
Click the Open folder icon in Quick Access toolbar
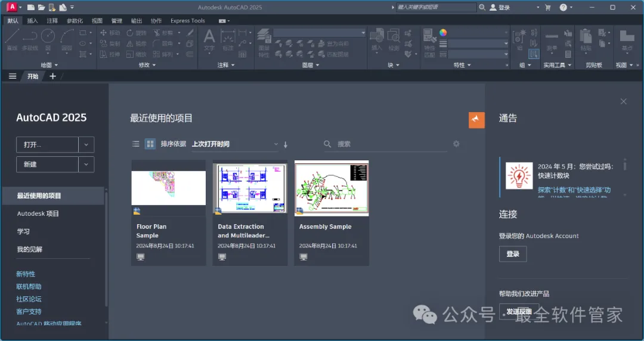(41, 7)
